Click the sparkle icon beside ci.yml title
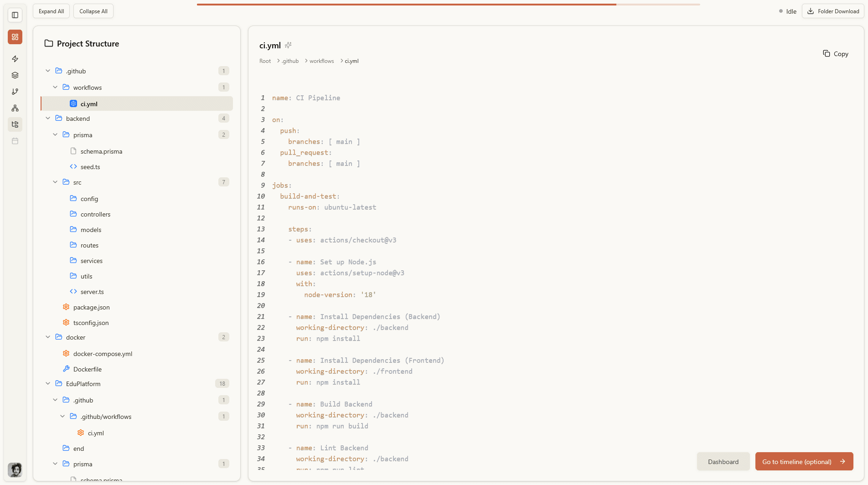Viewport: 868px width, 485px height. [288, 45]
